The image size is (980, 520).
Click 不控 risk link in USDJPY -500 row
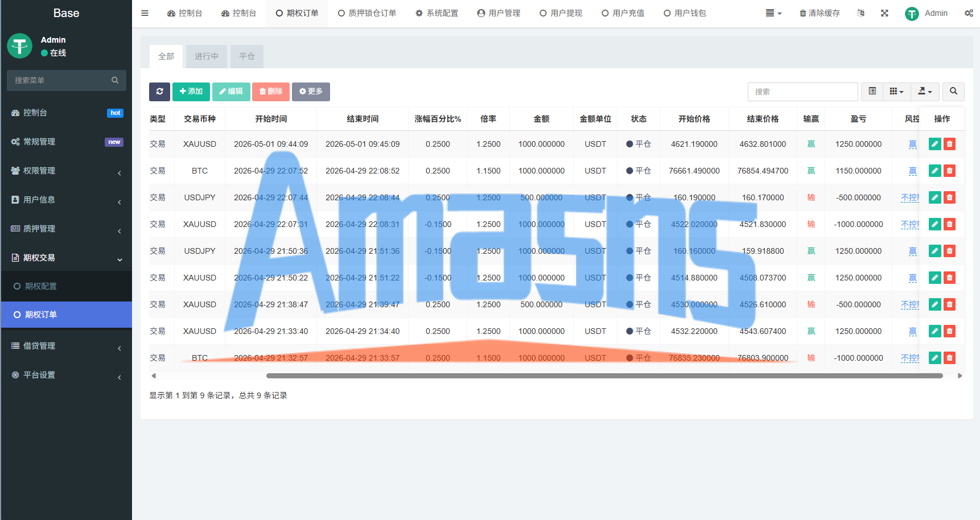(x=910, y=197)
